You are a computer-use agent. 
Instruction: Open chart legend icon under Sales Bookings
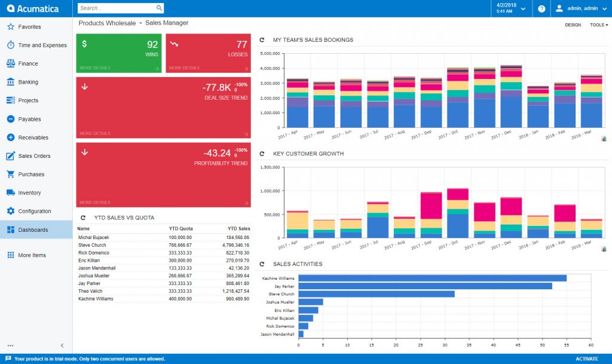click(604, 139)
